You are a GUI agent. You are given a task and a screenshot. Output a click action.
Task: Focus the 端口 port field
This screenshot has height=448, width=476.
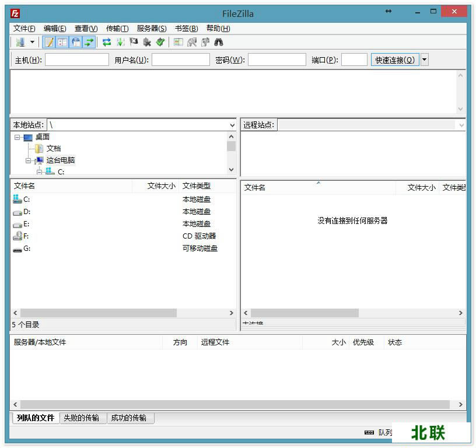pos(354,60)
